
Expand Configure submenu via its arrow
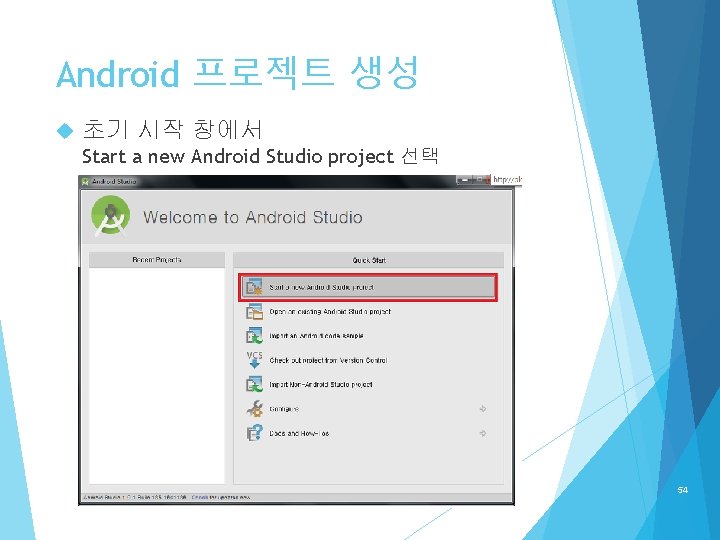[483, 409]
